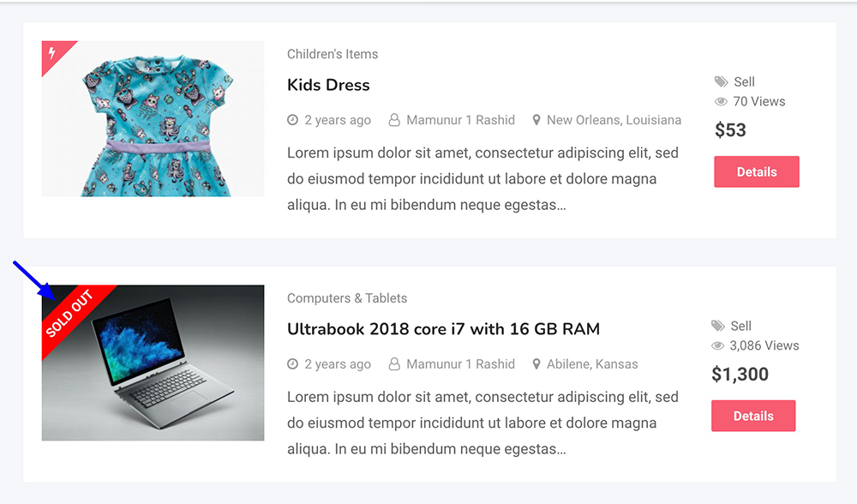Open the Ultrabook 2018 core i7 title link
The image size is (857, 504).
pos(443,329)
